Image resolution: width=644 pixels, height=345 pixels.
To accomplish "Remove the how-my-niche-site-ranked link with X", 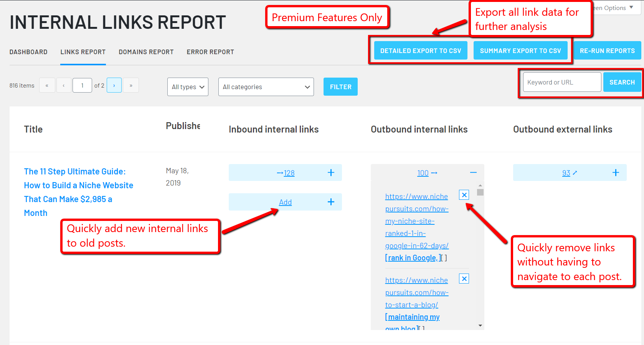I will [464, 195].
